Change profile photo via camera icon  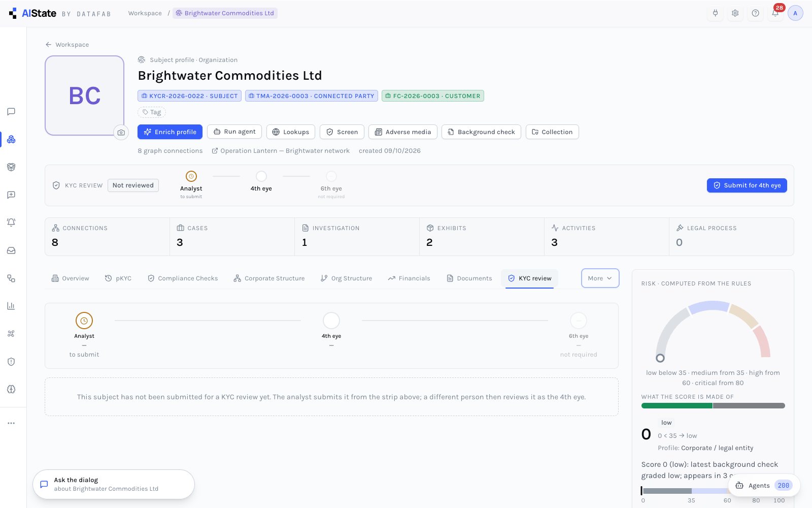click(121, 133)
